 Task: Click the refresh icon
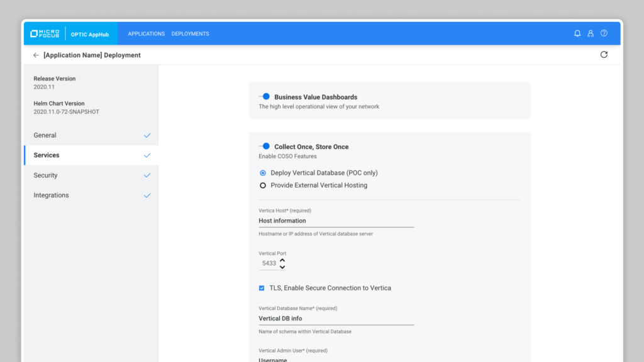pos(604,55)
